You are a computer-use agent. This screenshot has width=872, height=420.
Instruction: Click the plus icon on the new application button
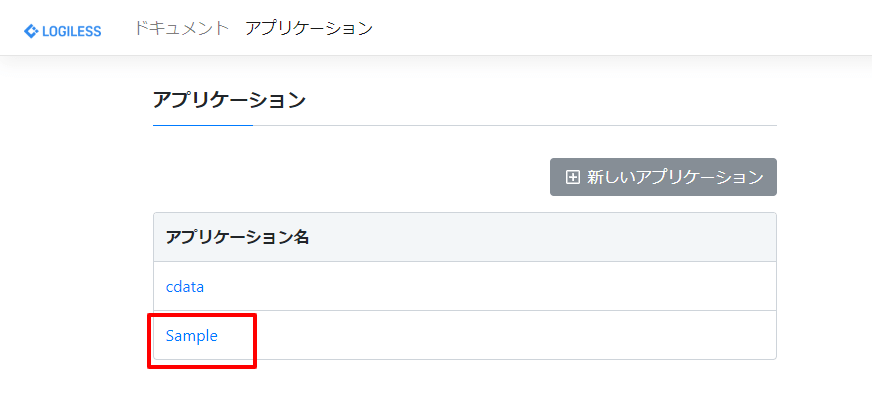[x=573, y=177]
